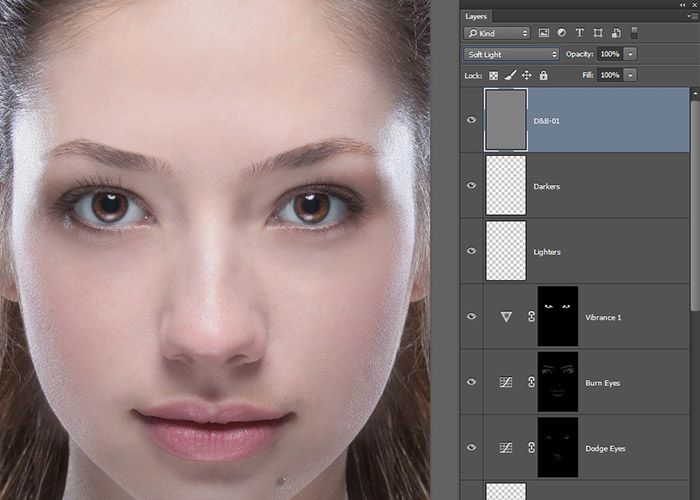
Task: Hide the Vibrance 1 adjustment layer
Action: click(x=472, y=317)
